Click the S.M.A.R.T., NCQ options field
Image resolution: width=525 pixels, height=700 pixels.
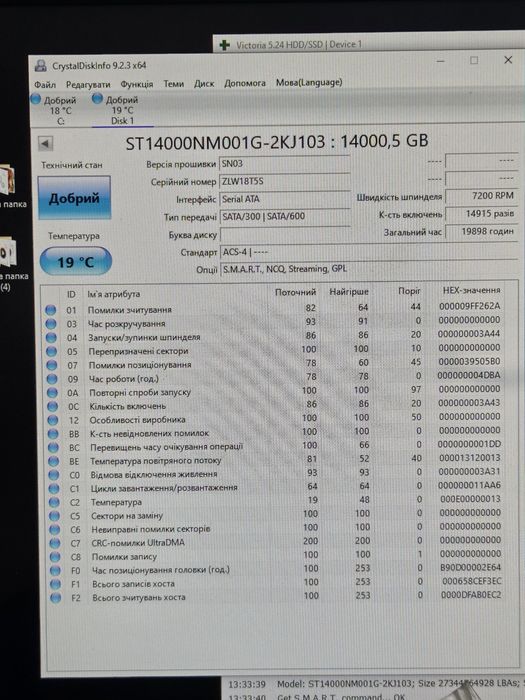point(369,269)
